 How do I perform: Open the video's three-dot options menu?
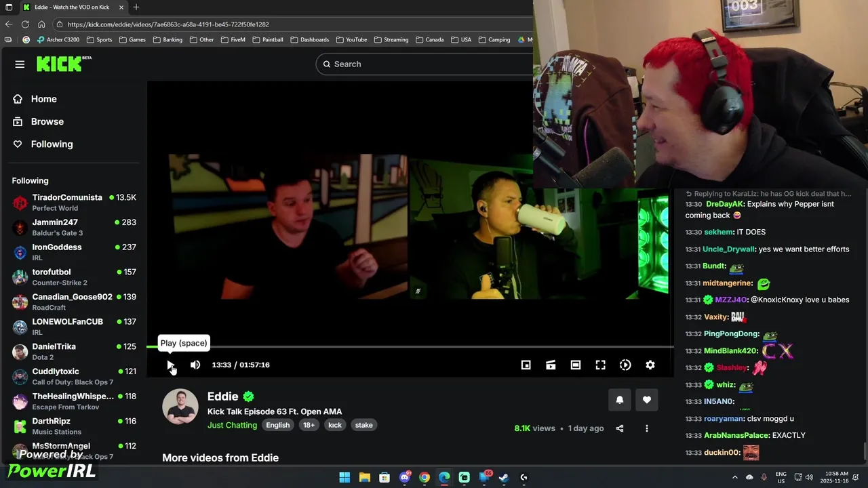pyautogui.click(x=647, y=428)
